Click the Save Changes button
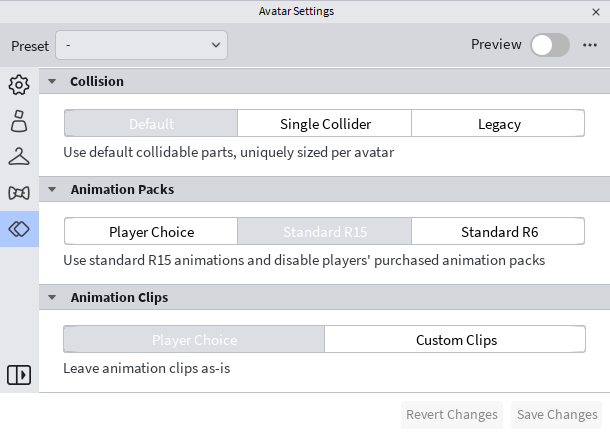The image size is (610, 433). click(x=557, y=415)
